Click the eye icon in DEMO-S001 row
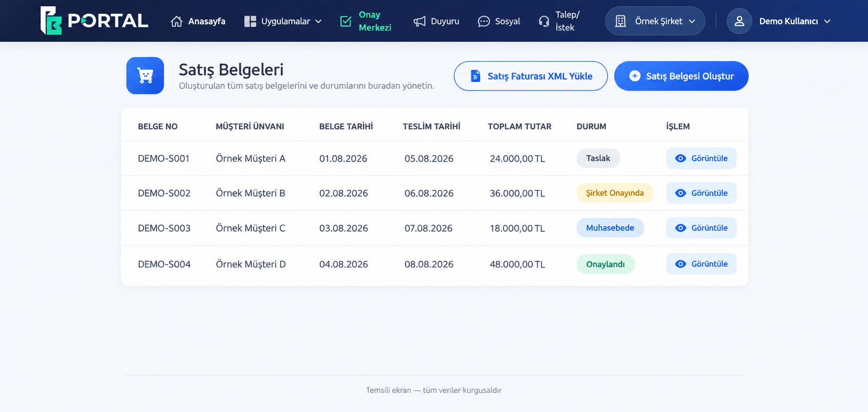Screen dimensions: 868x412 (x=681, y=158)
